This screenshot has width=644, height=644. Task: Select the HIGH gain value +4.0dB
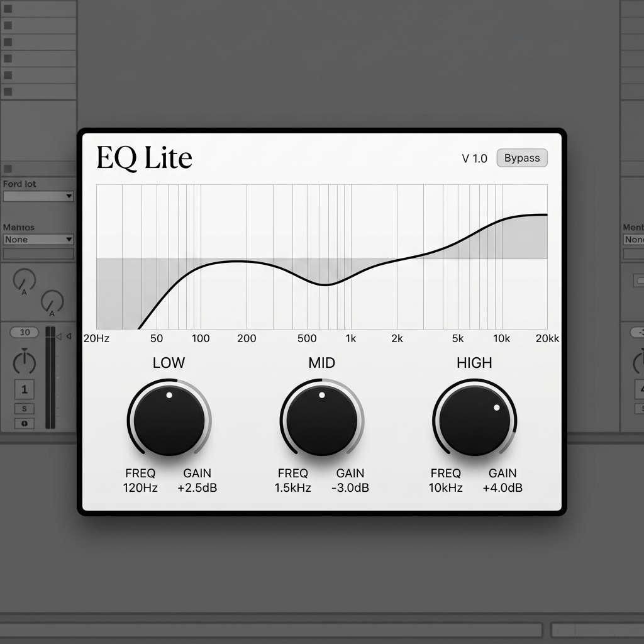tap(502, 488)
